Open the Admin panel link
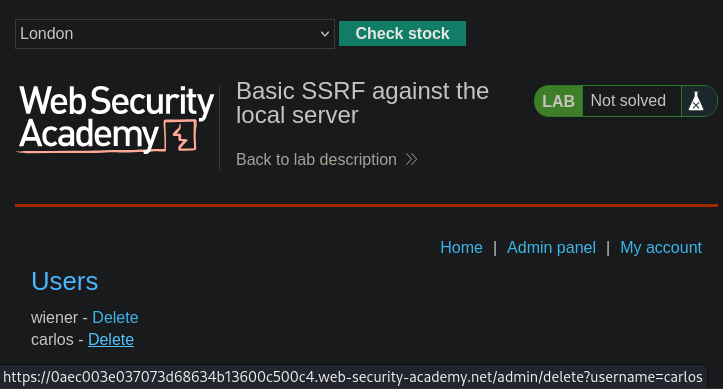Screen dimensions: 723x389 (551, 248)
